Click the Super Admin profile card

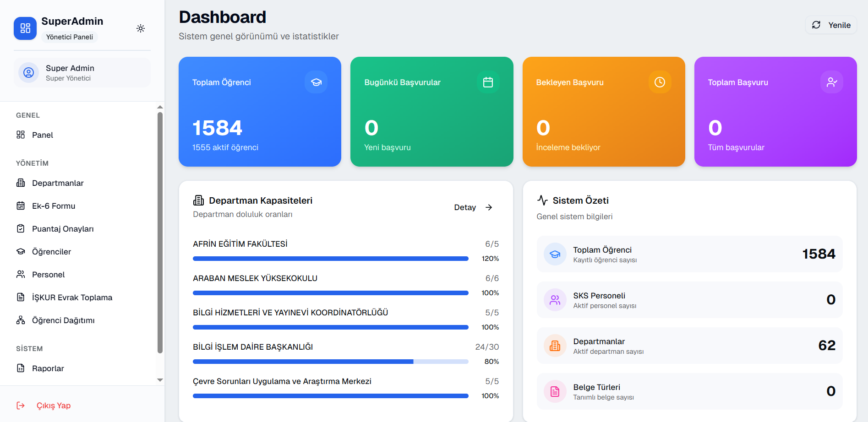point(82,72)
